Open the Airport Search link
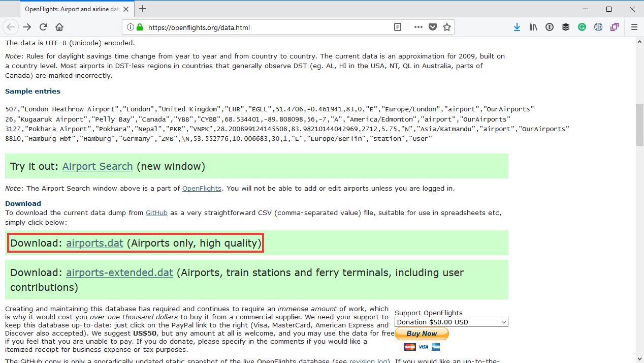This screenshot has height=363, width=644. click(98, 166)
